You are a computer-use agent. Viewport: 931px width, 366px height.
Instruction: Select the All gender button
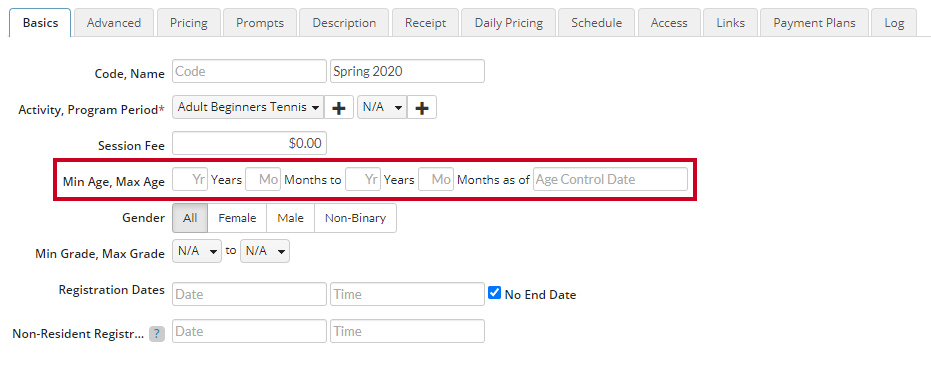pyautogui.click(x=190, y=218)
